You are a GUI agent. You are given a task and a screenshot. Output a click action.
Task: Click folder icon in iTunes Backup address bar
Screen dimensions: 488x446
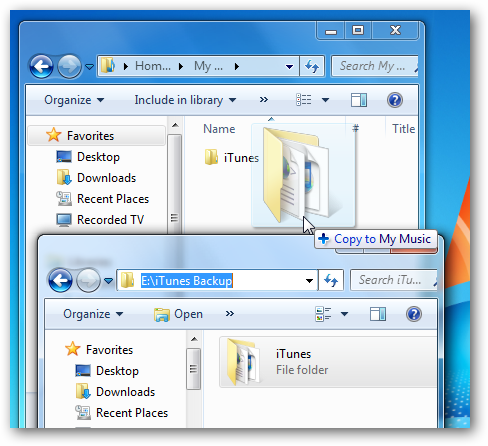127,280
